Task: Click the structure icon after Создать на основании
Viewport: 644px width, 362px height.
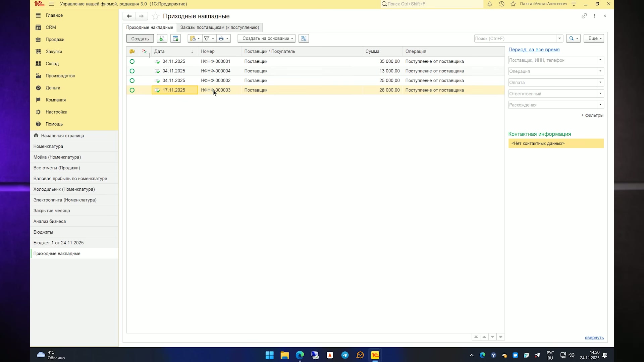Action: click(x=304, y=39)
